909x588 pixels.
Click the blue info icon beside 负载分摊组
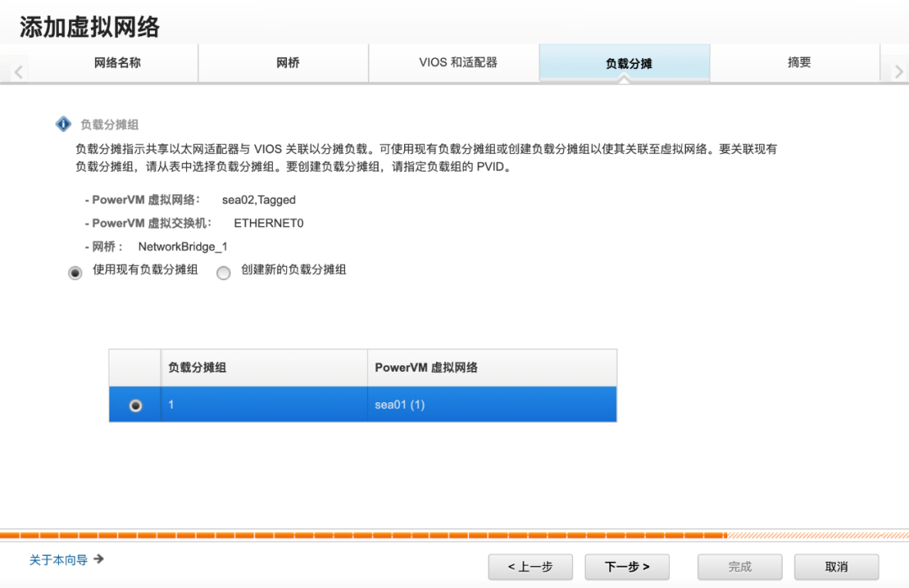point(63,124)
